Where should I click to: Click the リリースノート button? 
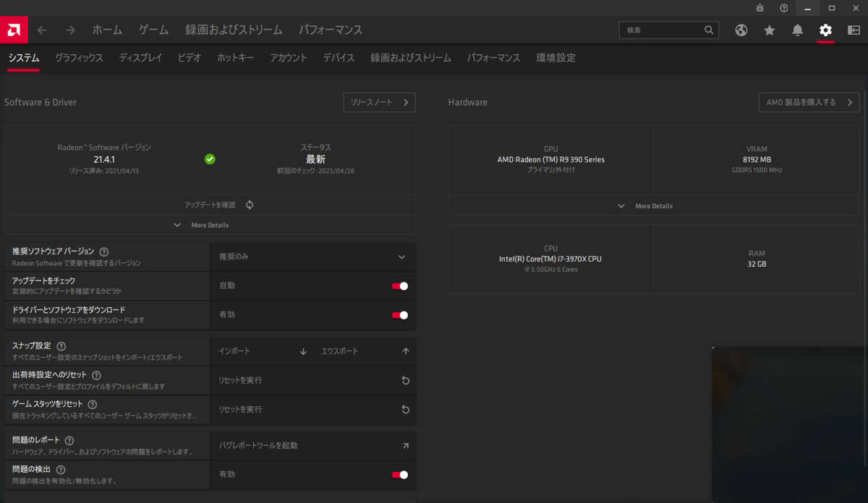point(380,102)
